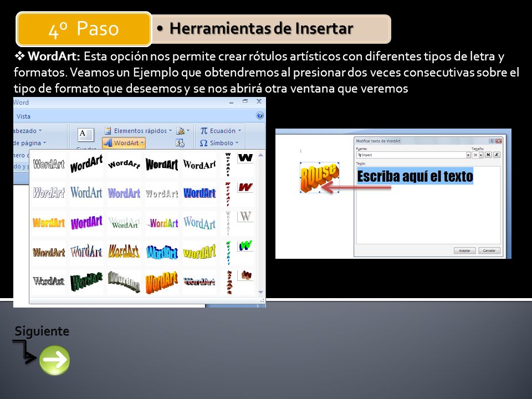Image resolution: width=532 pixels, height=399 pixels.
Task: Expand the Símbolo dropdown arrow
Action: tap(237, 143)
